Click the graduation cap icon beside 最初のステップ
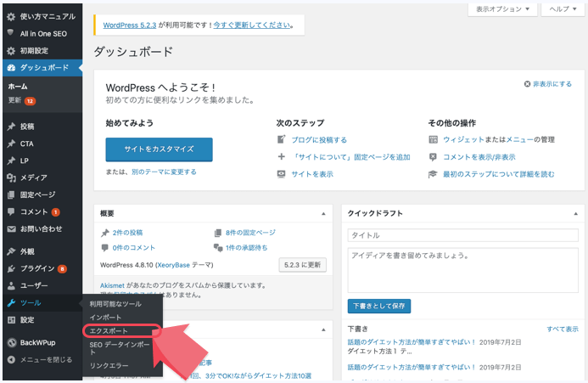 tap(433, 174)
